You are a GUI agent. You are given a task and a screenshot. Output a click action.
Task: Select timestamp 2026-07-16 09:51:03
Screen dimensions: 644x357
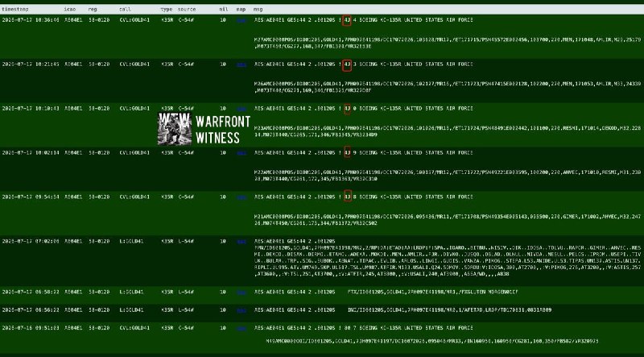31,328
